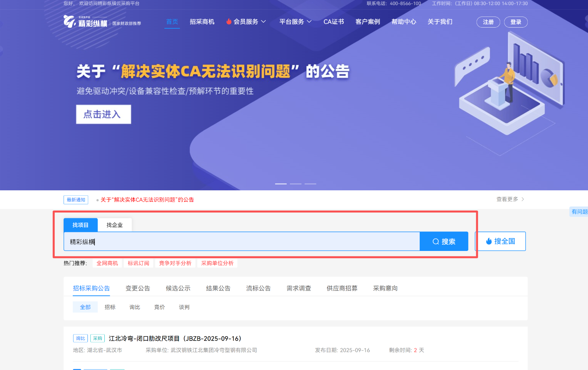Click the 登录 button
Screen dimensions: 588x370
pos(516,22)
